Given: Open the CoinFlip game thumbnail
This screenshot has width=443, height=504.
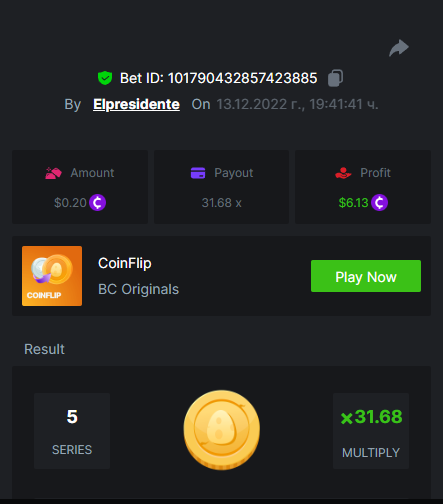Looking at the screenshot, I should pyautogui.click(x=52, y=276).
